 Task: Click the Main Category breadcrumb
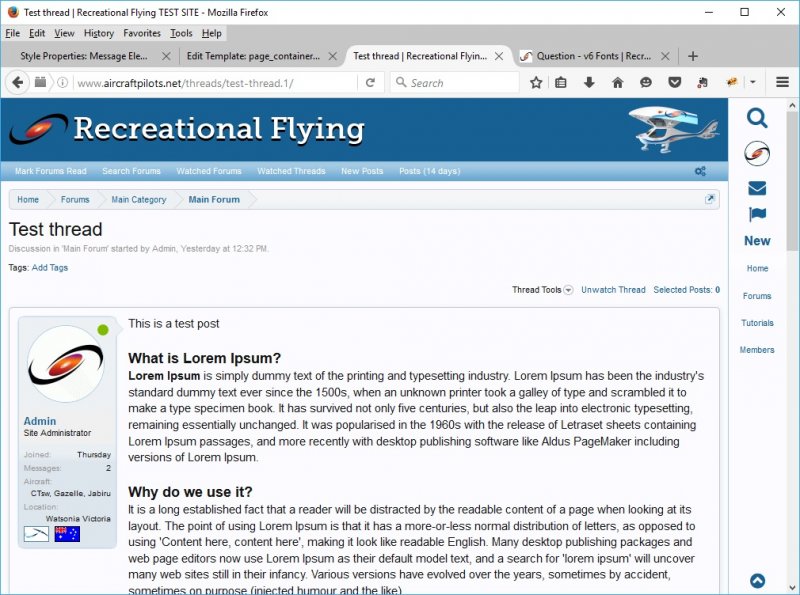[x=139, y=200]
